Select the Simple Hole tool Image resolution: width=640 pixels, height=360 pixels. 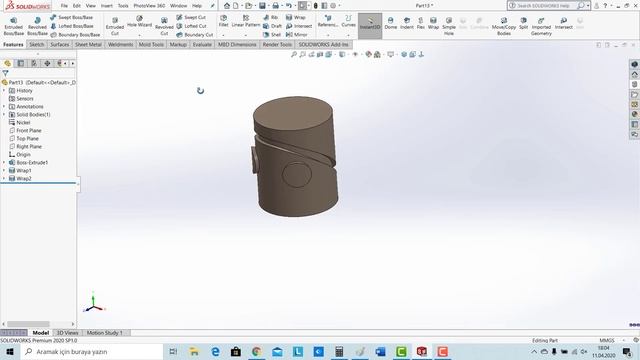click(x=449, y=26)
